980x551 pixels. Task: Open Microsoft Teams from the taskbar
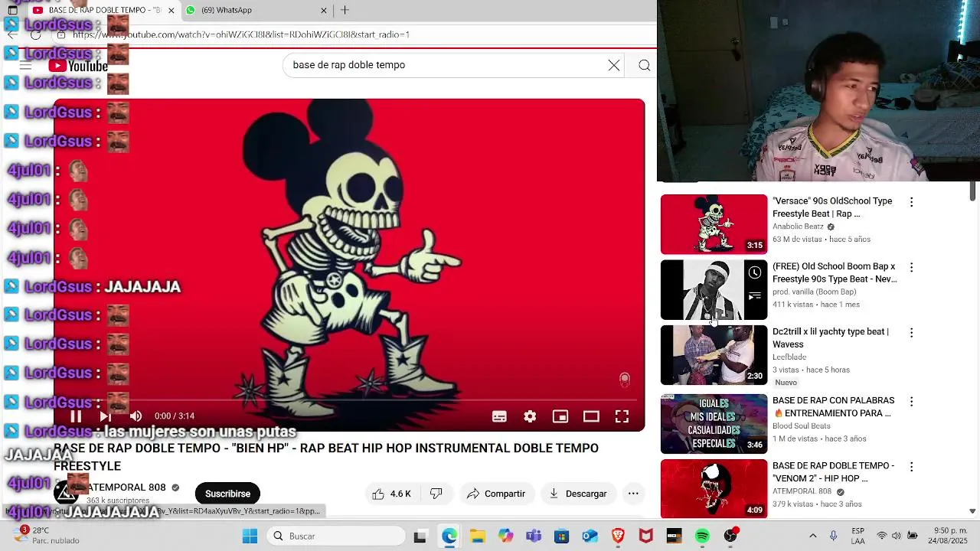click(x=534, y=536)
